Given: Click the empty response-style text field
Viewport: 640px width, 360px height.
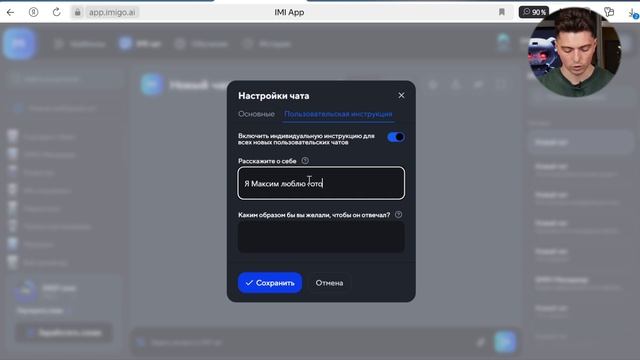Looking at the screenshot, I should pos(321,237).
